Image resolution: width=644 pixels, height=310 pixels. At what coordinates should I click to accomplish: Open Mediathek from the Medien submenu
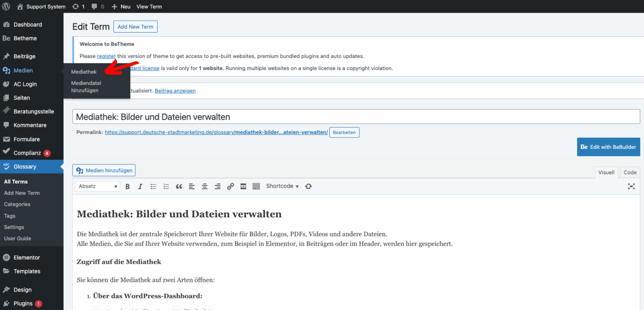(x=84, y=72)
